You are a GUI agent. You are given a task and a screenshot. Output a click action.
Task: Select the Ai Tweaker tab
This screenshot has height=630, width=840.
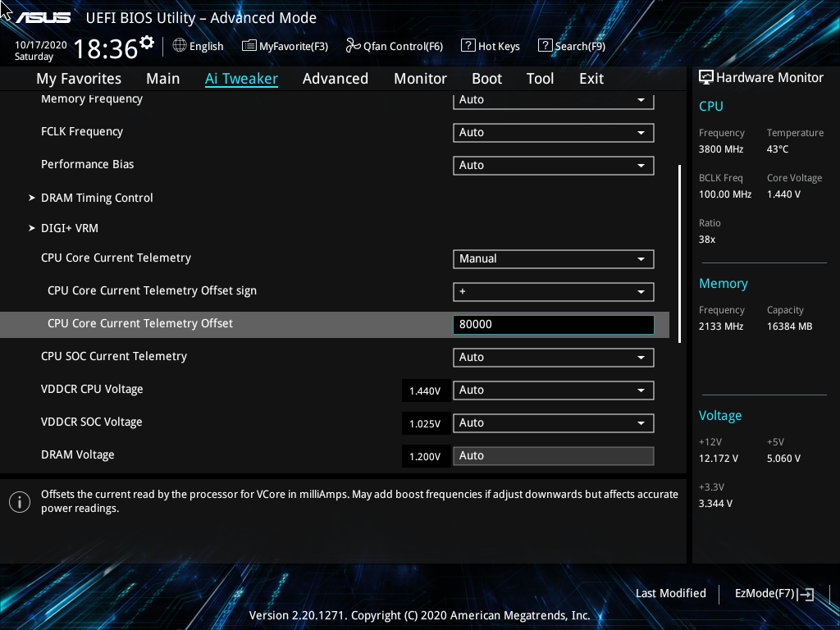click(x=241, y=79)
